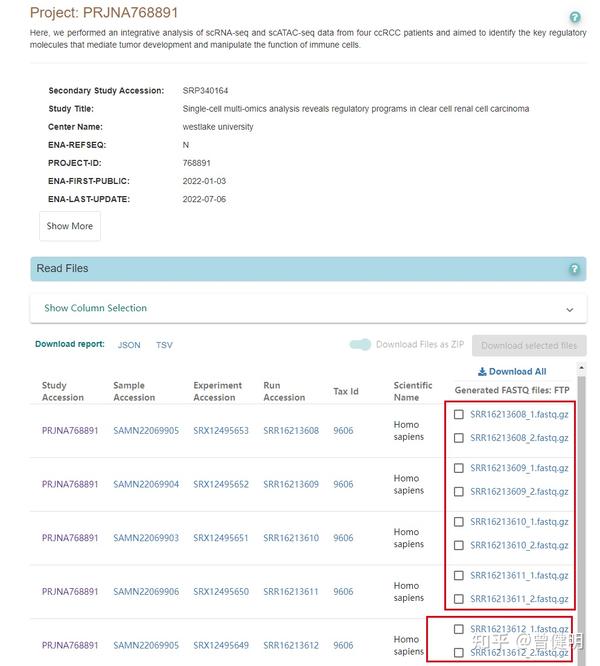Open run accession SRR16213609
The width and height of the screenshot is (600, 666).
[291, 484]
